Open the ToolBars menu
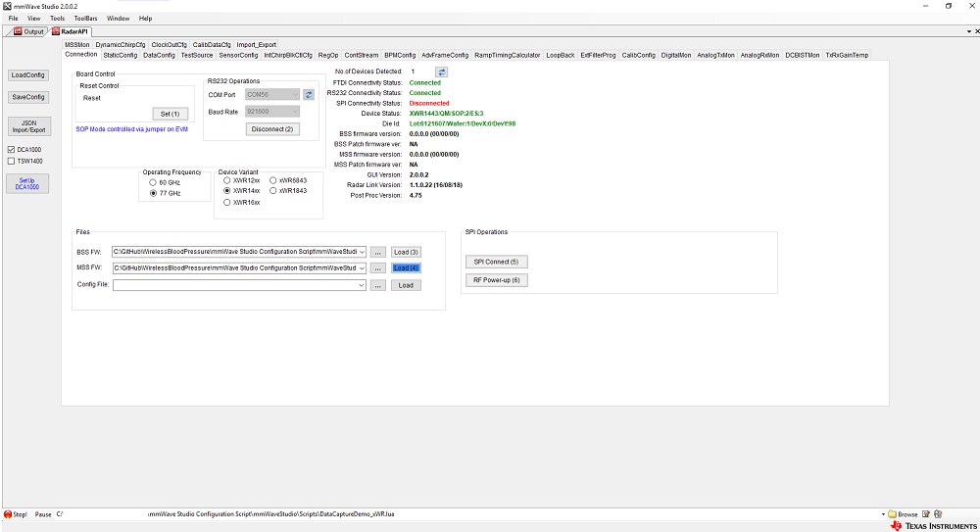Viewport: 980px width, 532px height. (85, 19)
